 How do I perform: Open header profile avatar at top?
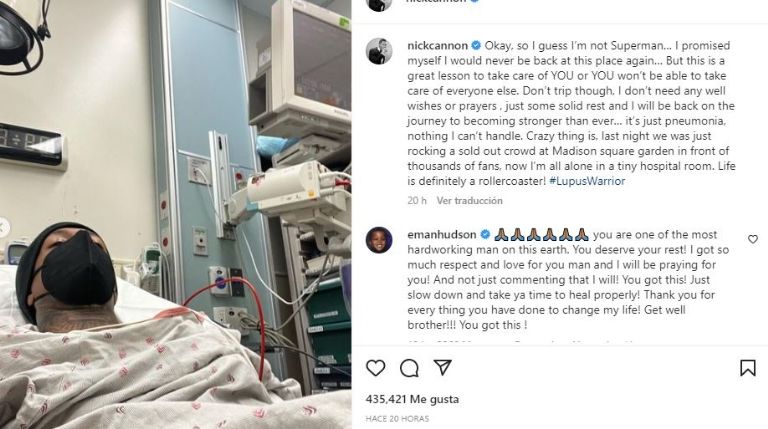click(379, 4)
